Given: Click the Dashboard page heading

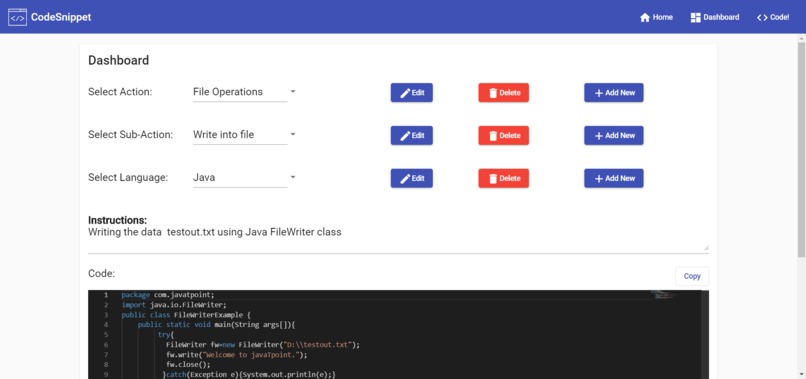Looking at the screenshot, I should tap(119, 60).
